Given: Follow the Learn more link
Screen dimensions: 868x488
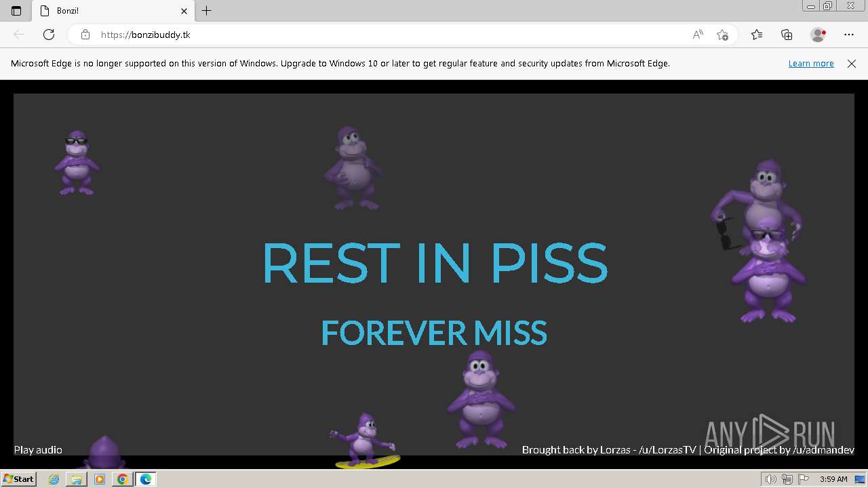Looking at the screenshot, I should 811,64.
